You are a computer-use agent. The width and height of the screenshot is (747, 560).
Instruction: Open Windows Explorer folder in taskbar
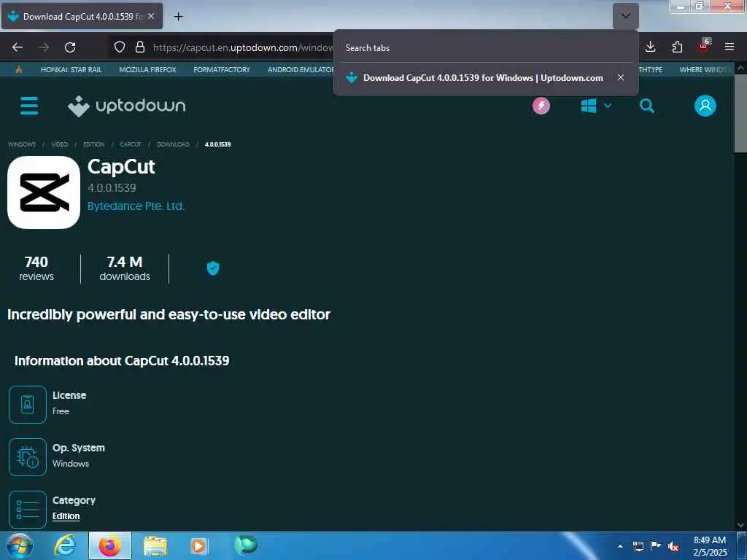[155, 545]
